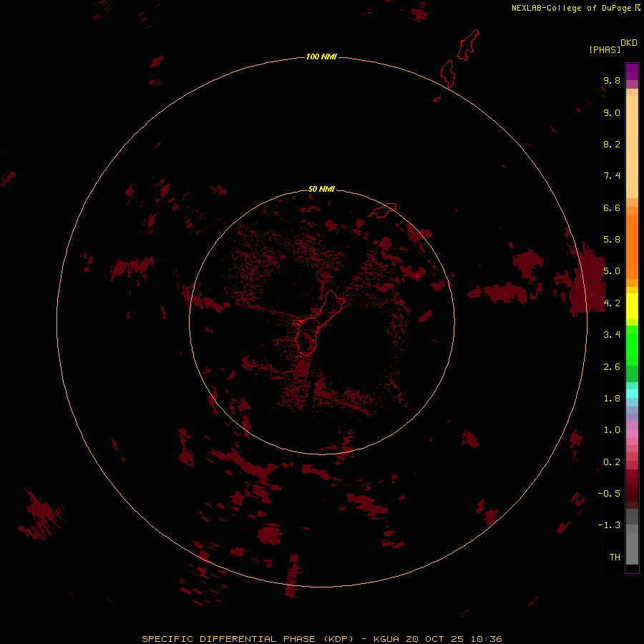The width and height of the screenshot is (644, 644).
Task: Click the 50 NMI range ring label
Action: 321,189
